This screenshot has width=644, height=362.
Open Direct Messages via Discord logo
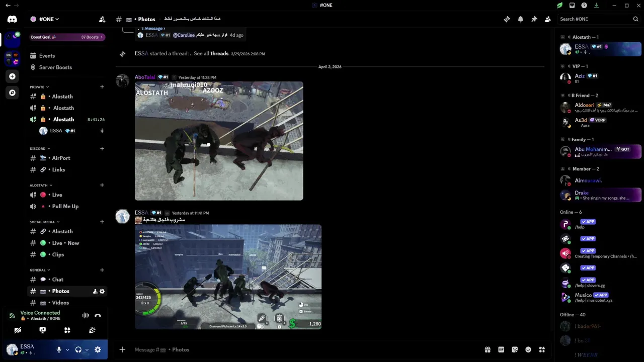[12, 19]
